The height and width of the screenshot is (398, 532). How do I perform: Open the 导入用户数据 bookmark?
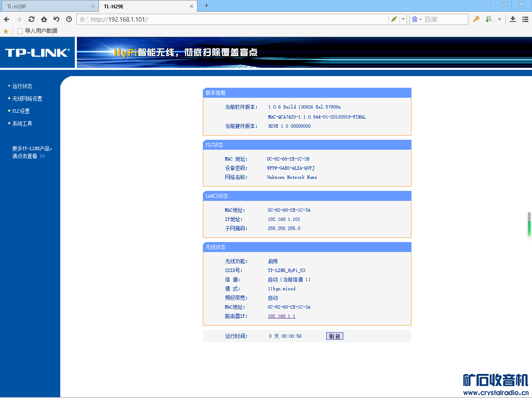point(37,31)
